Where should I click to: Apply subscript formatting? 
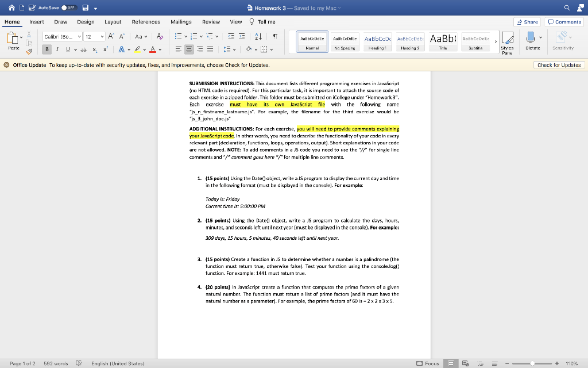[94, 49]
